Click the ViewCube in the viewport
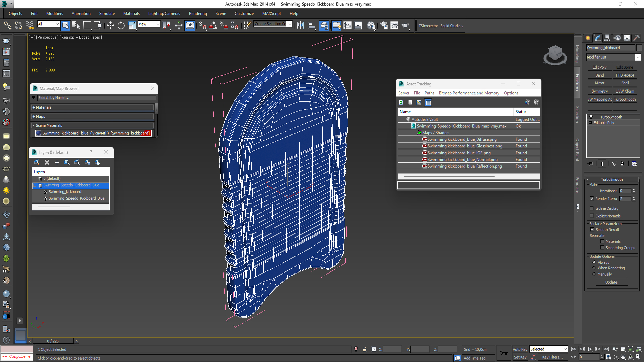The height and width of the screenshot is (362, 644). coord(555,55)
